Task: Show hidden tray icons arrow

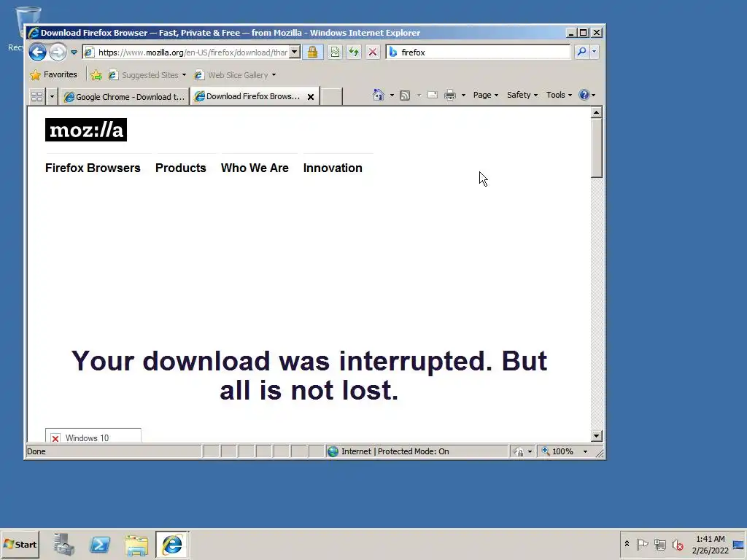Action: [627, 544]
